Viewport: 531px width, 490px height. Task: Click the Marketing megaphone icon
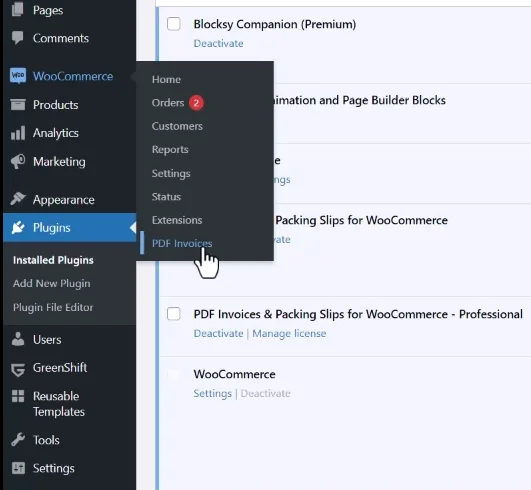tap(18, 162)
